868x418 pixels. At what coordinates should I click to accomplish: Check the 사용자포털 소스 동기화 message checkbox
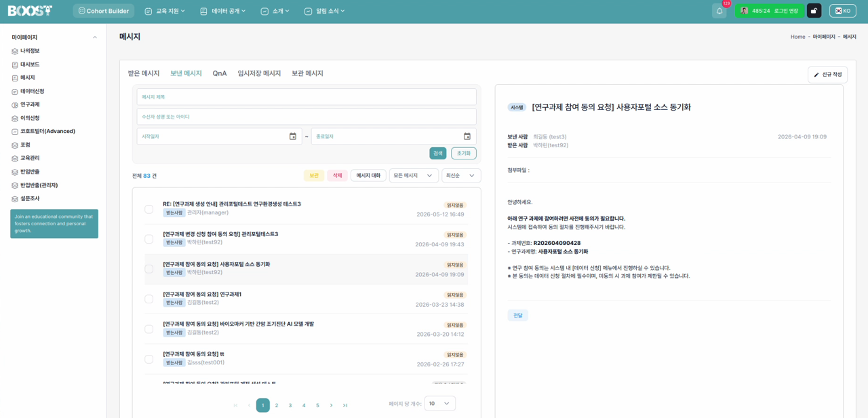tap(149, 269)
